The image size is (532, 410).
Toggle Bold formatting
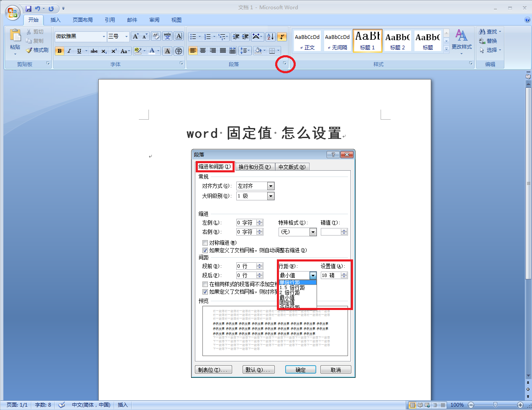click(59, 51)
